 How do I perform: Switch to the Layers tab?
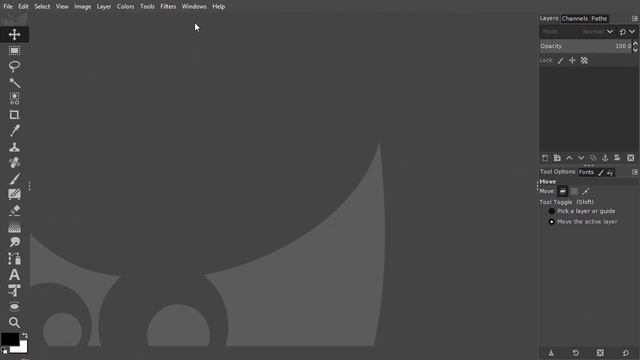point(549,18)
